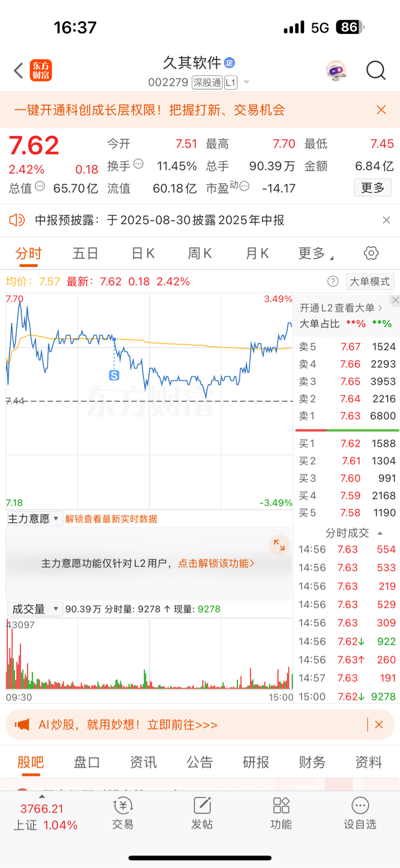Tap the blue 企 badge beside 久其软件
This screenshot has width=400, height=868.
(229, 63)
